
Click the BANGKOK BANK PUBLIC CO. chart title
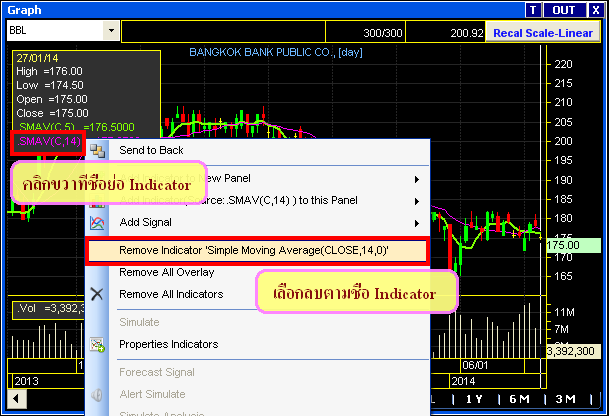(275, 52)
